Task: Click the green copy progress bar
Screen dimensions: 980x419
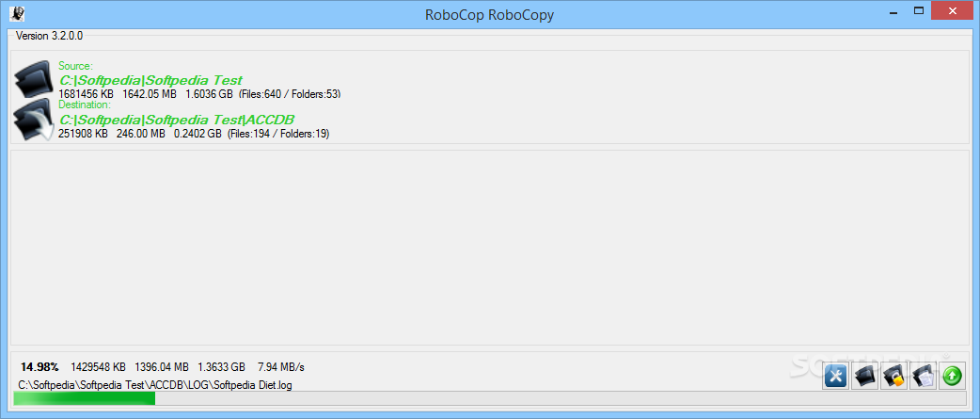Action: point(489,398)
